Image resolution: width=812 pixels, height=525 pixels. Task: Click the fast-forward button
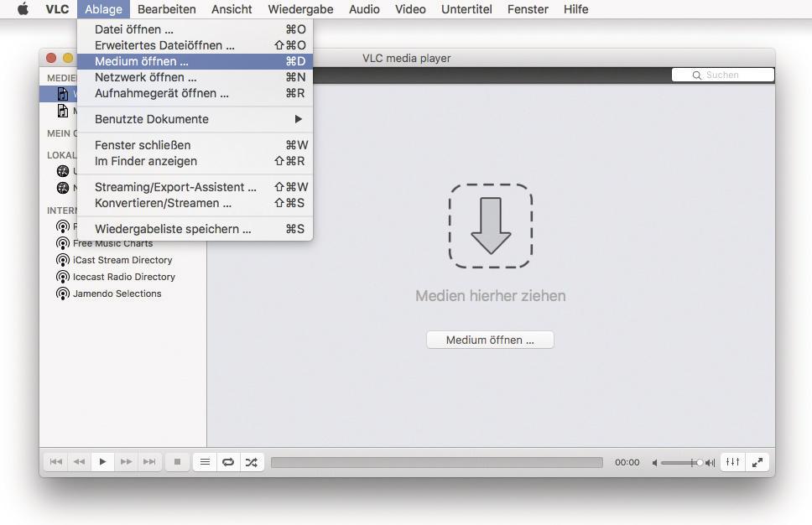(126, 462)
